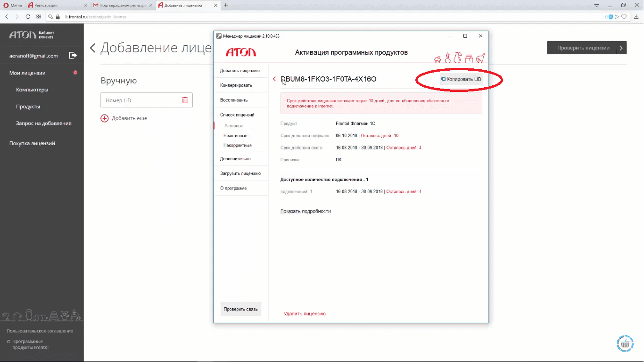
Task: Open a new browser tab with plus
Action: click(226, 5)
